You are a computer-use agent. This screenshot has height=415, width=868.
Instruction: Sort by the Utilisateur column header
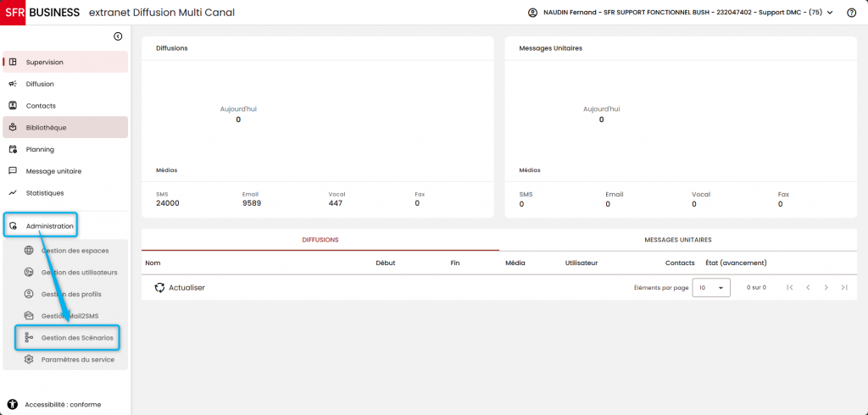click(581, 263)
